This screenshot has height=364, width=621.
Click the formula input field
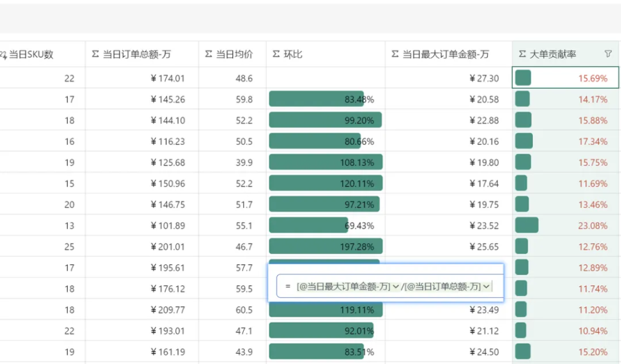pos(390,286)
